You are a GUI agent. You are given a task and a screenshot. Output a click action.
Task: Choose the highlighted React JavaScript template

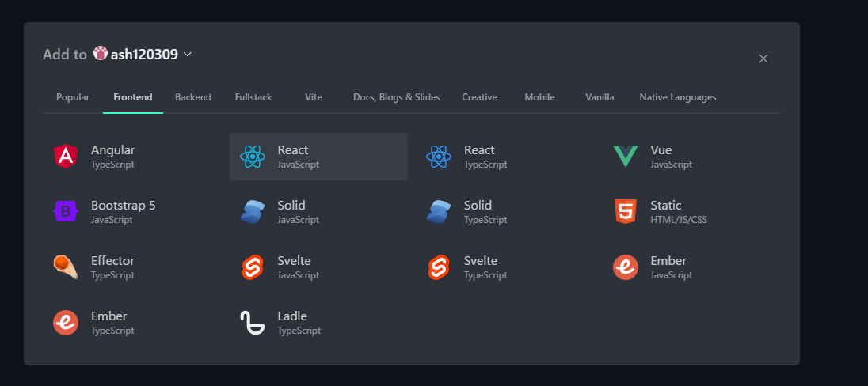pos(319,157)
